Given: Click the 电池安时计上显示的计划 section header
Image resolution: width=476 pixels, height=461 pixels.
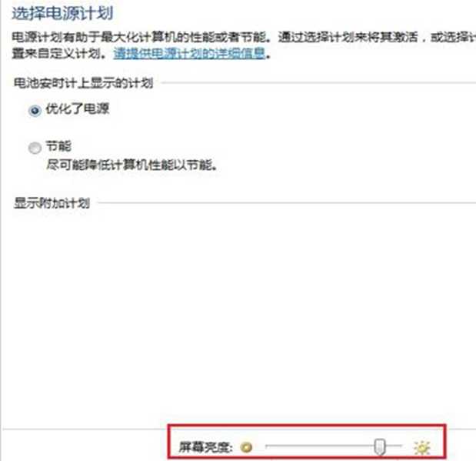Looking at the screenshot, I should tap(84, 82).
